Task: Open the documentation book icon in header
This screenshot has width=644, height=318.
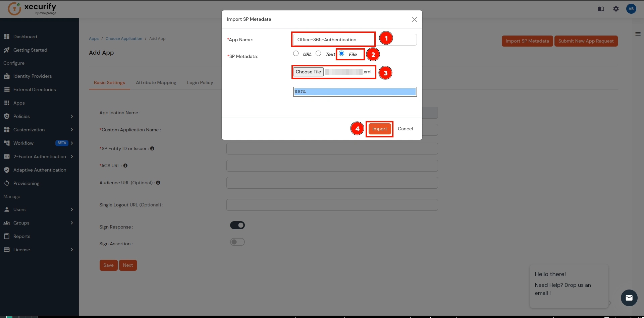Action: coord(601,9)
